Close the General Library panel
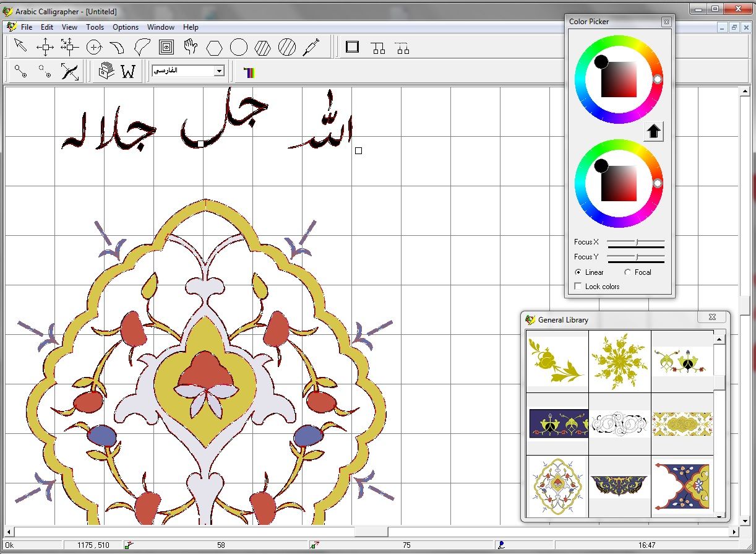The width and height of the screenshot is (756, 554). coord(712,317)
